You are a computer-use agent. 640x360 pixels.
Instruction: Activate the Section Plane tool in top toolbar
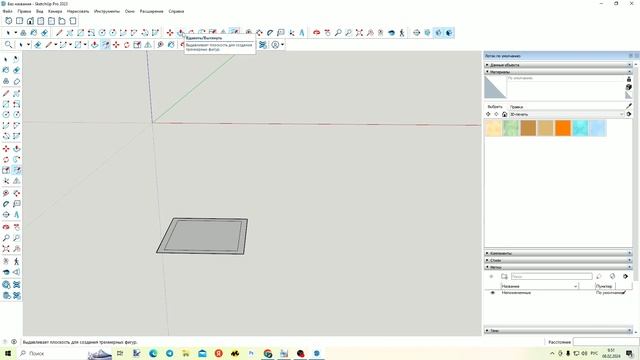point(416,33)
